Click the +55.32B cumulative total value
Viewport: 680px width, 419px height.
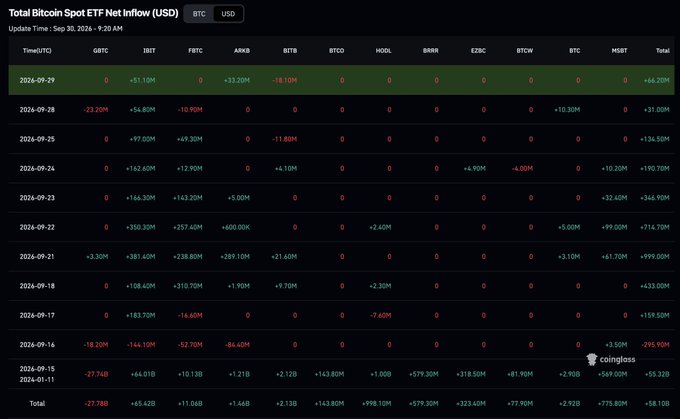(x=657, y=374)
